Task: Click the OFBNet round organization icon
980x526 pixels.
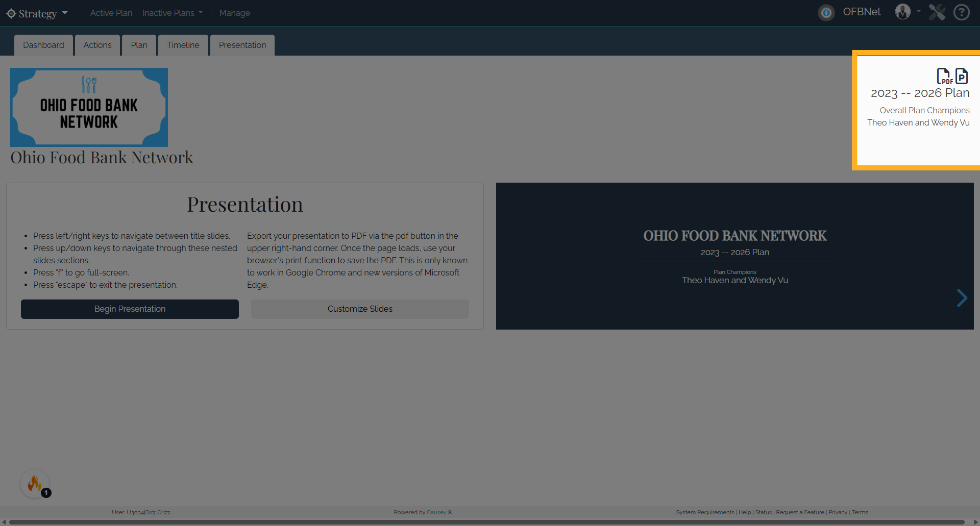Action: coord(826,12)
